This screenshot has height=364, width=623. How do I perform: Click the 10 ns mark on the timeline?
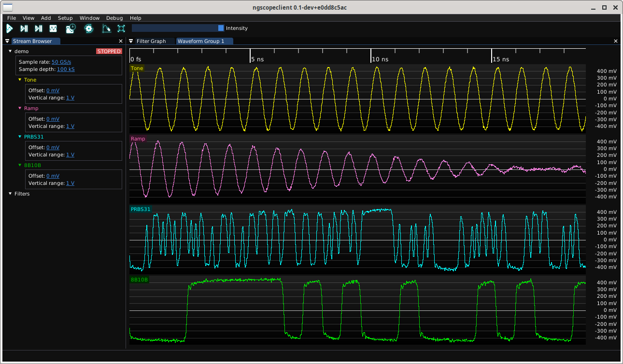380,59
